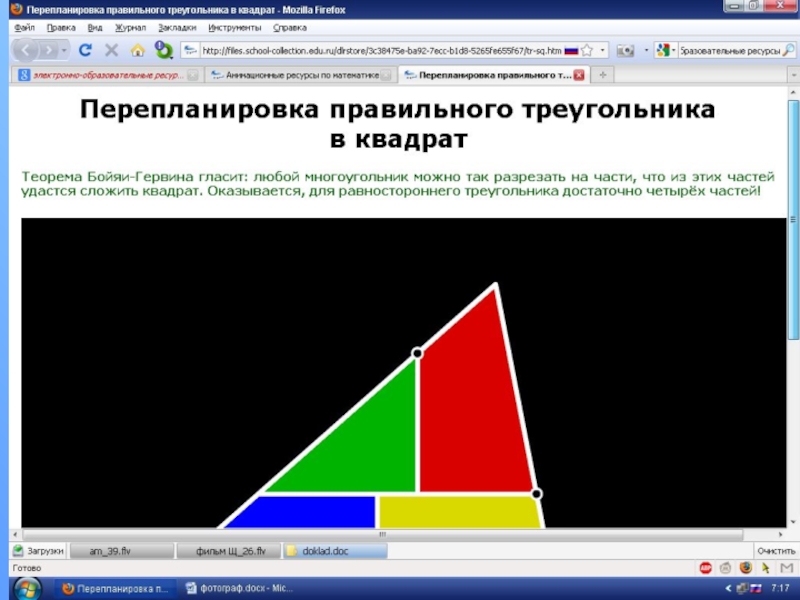Image resolution: width=800 pixels, height=600 pixels.
Task: Click the Загрузки downloads button
Action: click(39, 551)
